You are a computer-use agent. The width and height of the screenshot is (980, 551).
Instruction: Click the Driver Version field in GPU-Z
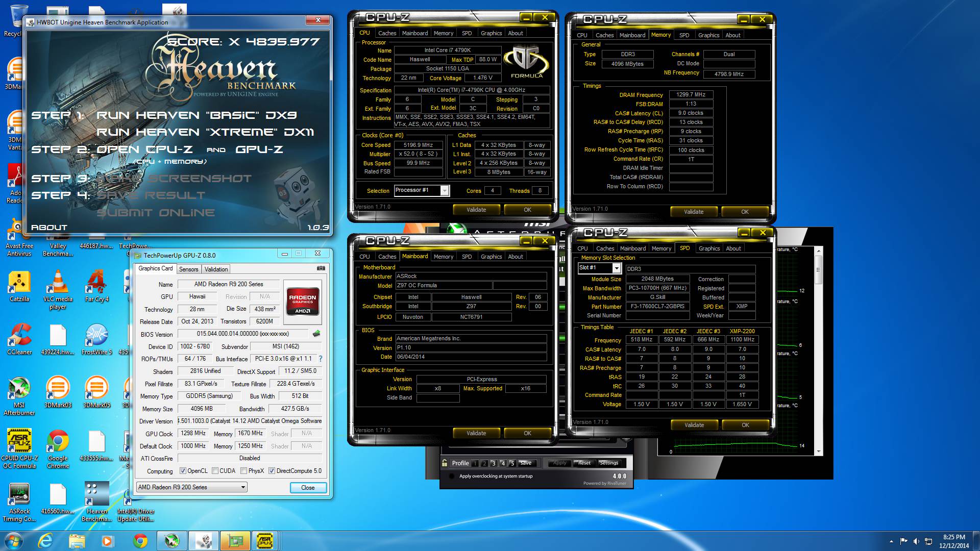point(250,421)
